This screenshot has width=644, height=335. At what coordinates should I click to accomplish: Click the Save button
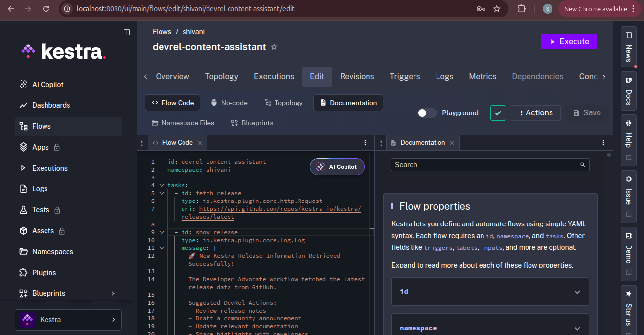[x=586, y=113]
